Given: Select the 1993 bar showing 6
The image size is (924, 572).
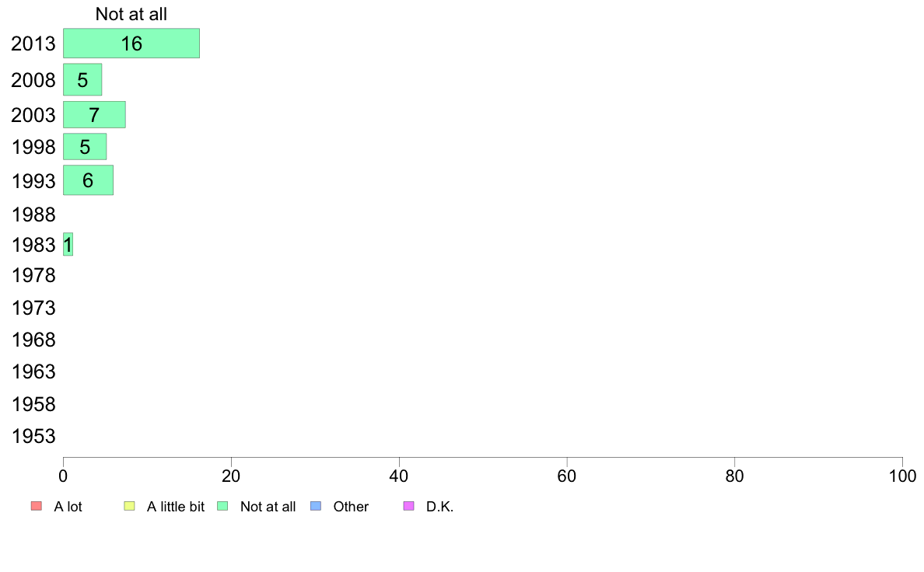Looking at the screenshot, I should tap(89, 180).
